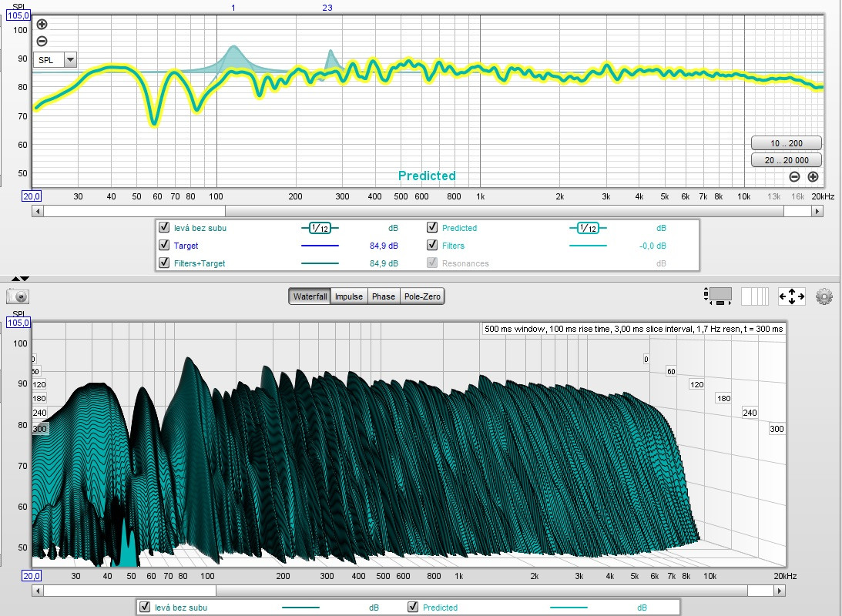Switch to the Pole-Zero tab
The image size is (842, 616).
422,296
